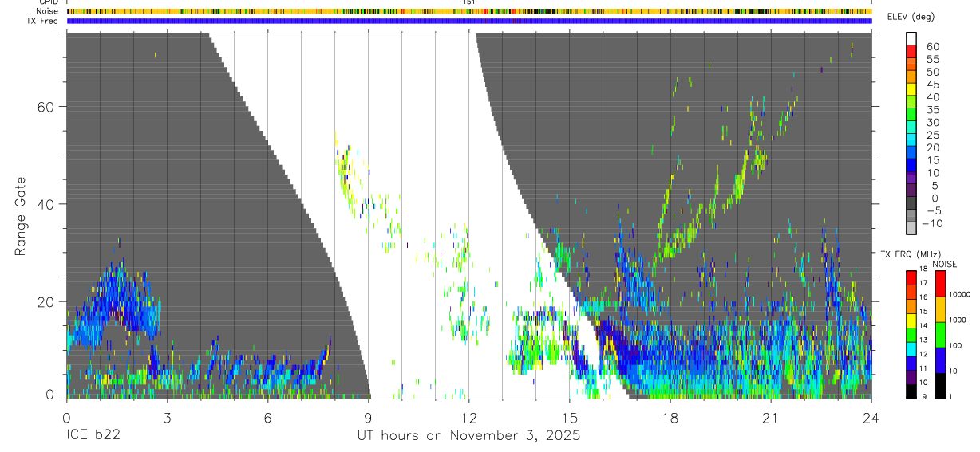
Task: Click the "30" label on ELEV colorbar
Action: [933, 122]
